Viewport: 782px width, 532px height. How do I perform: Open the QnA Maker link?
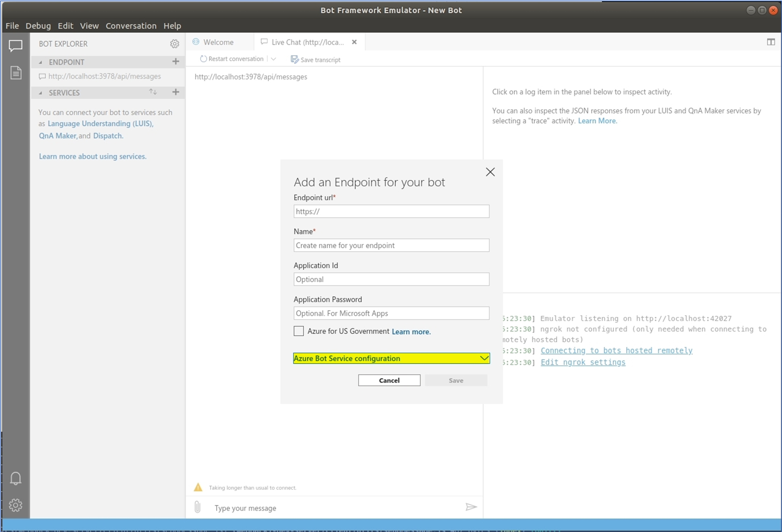click(58, 136)
